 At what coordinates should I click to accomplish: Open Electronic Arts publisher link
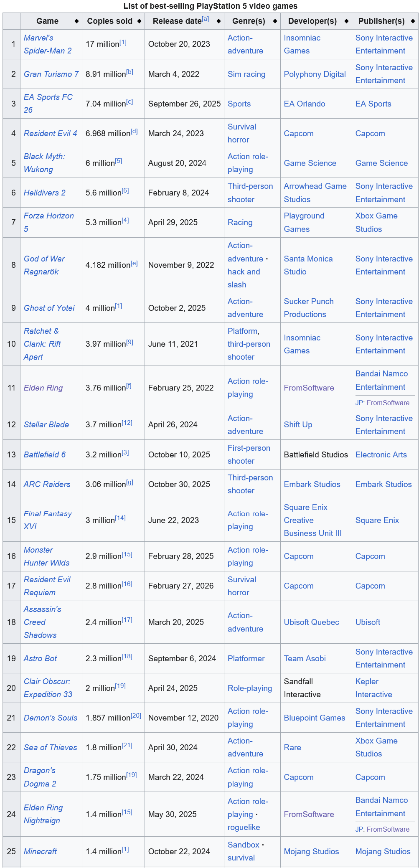pos(381,454)
